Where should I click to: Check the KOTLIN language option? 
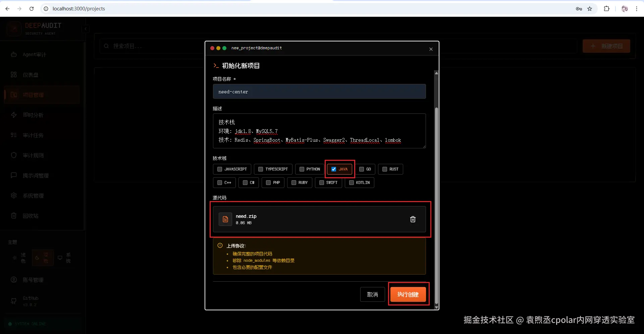click(351, 183)
